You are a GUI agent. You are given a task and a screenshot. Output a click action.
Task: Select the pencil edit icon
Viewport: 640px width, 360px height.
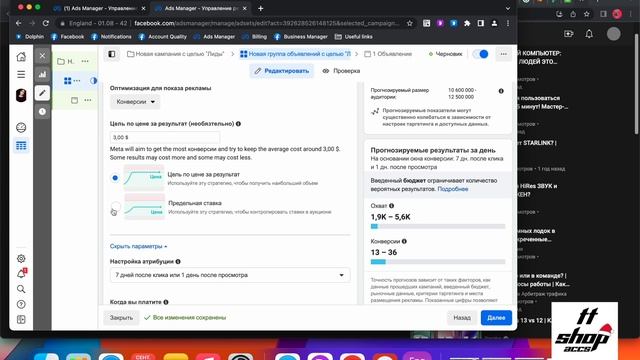tap(42, 93)
